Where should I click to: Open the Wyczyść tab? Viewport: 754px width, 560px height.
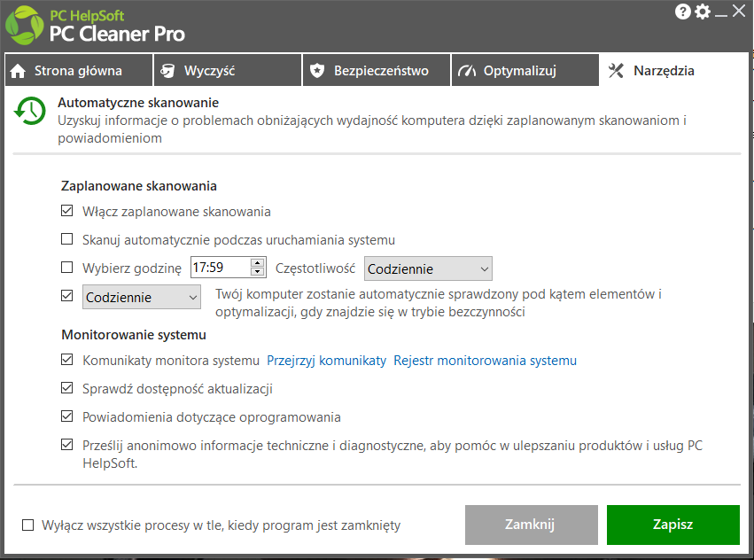coord(228,70)
